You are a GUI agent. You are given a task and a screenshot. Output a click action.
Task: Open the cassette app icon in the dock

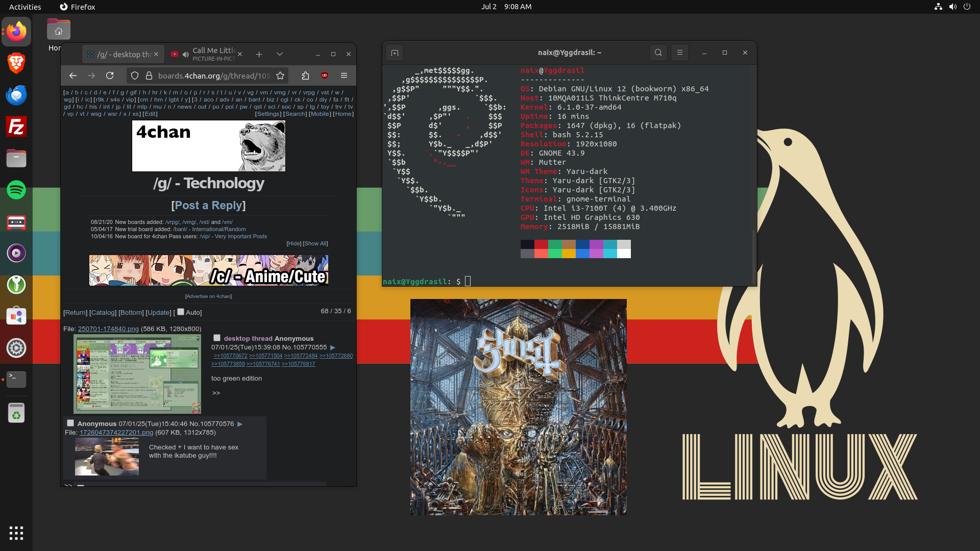[x=16, y=221]
